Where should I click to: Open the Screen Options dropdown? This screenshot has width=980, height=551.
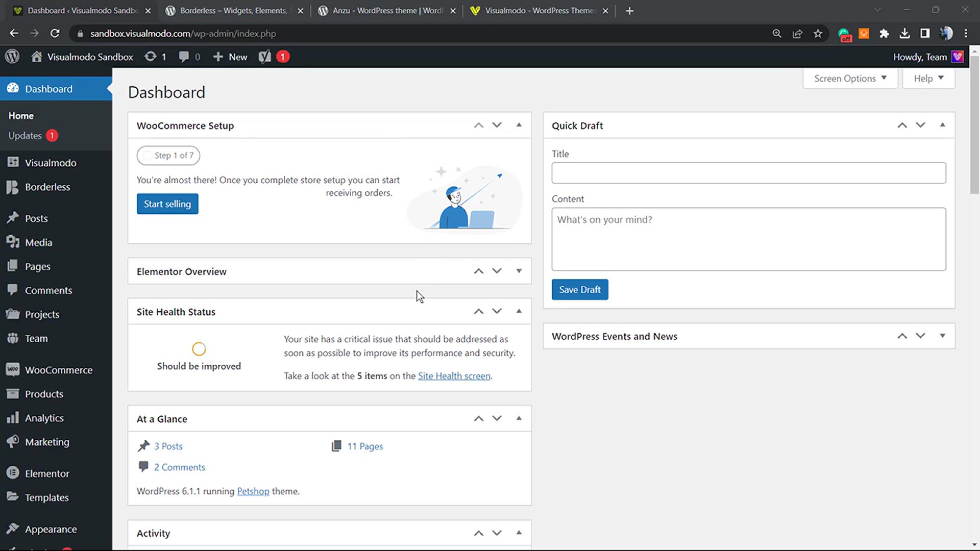(x=850, y=78)
